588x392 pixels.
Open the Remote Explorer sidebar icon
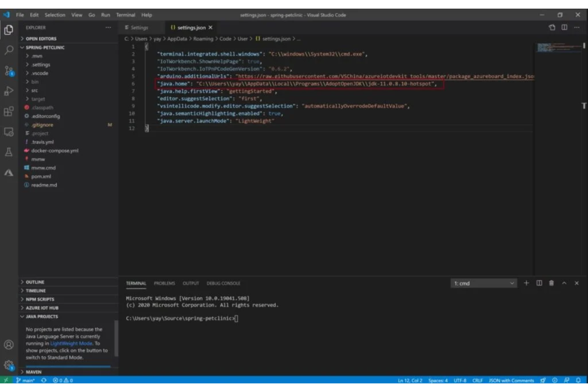point(8,131)
